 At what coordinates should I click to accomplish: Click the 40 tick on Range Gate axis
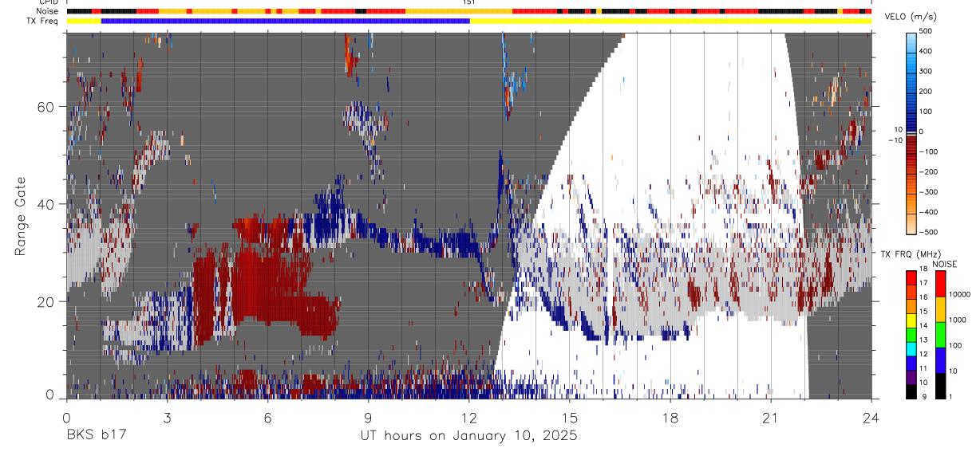pos(48,205)
